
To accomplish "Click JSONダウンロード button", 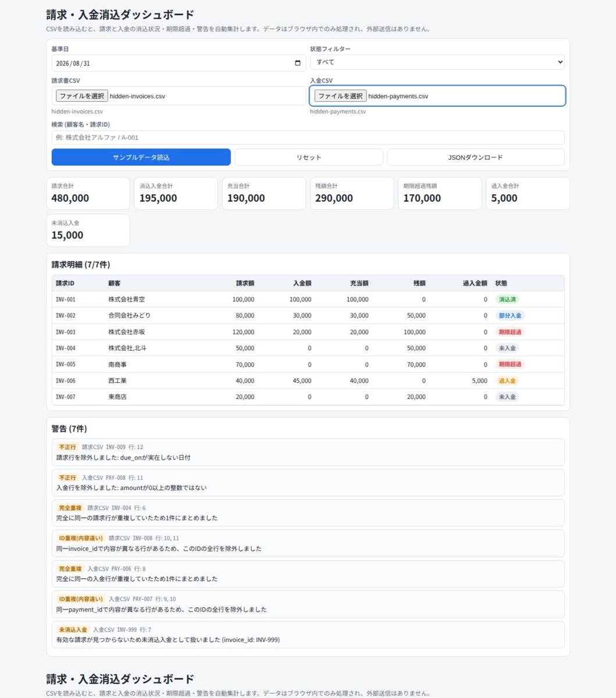I will (x=476, y=157).
